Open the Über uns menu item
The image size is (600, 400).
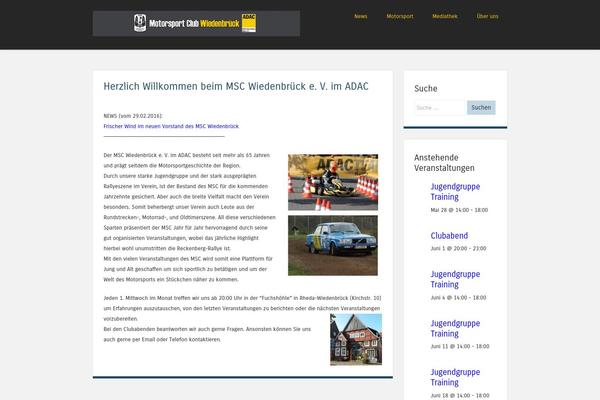coord(488,16)
